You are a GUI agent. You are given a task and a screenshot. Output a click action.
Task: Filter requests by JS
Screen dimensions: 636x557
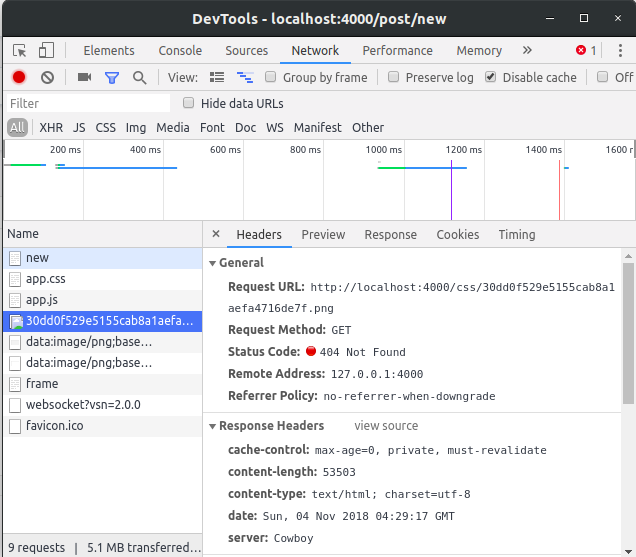click(x=79, y=128)
